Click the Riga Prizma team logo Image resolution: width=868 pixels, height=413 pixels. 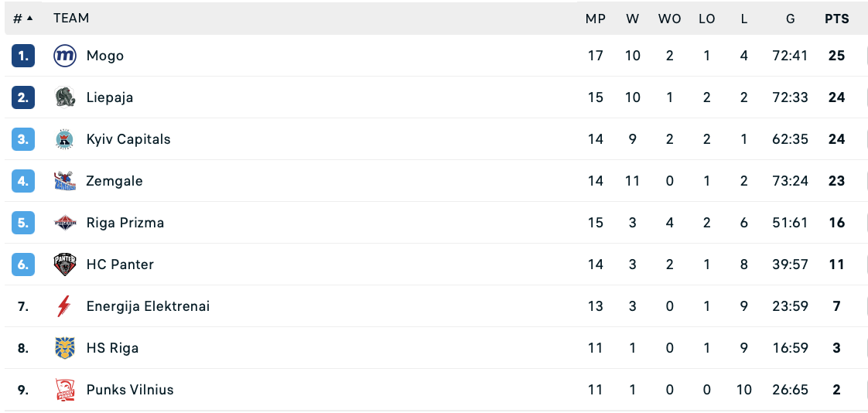pos(65,223)
